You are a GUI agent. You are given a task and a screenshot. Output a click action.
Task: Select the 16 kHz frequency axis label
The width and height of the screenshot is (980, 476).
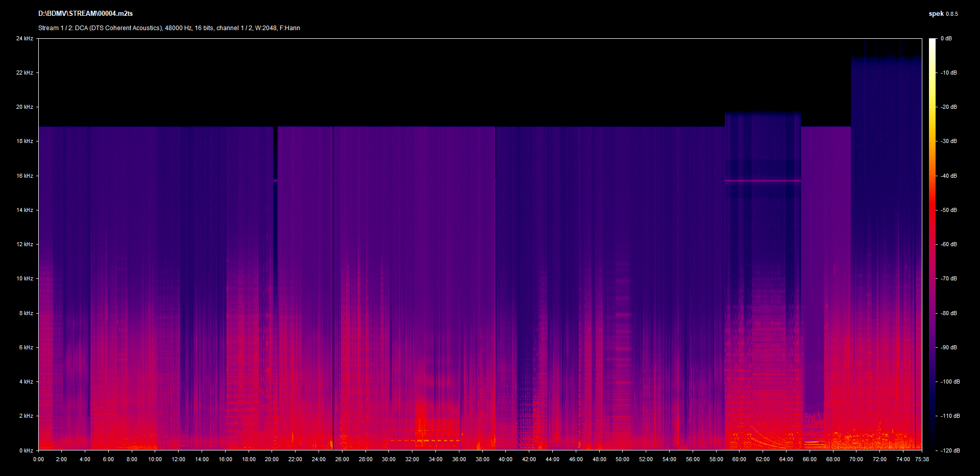tap(24, 176)
